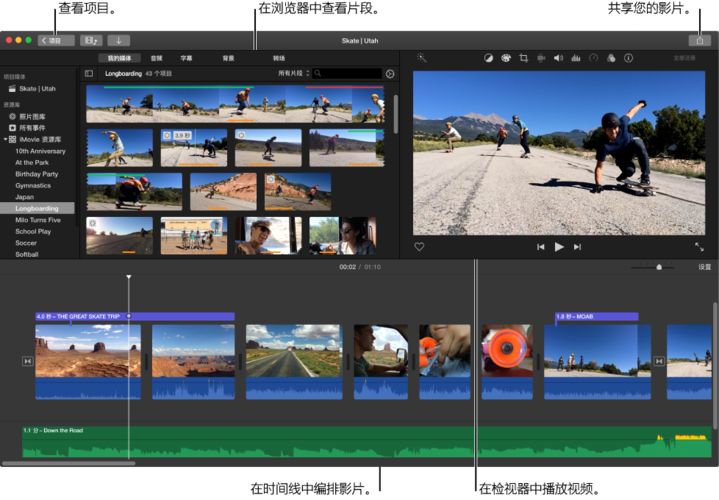Click the share button in toolbar

(x=699, y=41)
